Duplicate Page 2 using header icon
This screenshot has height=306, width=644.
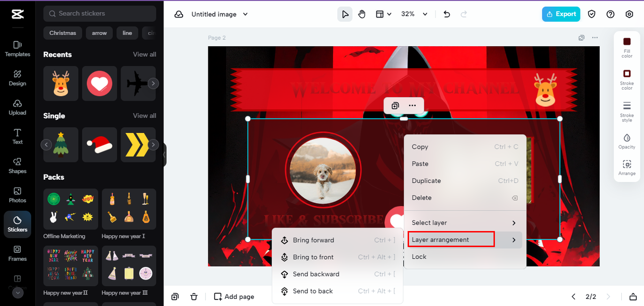[581, 38]
